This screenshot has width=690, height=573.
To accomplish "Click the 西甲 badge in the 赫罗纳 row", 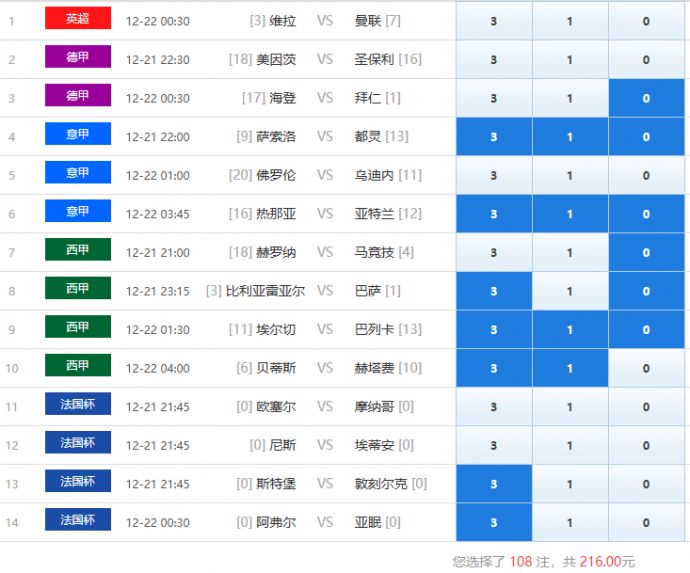I will [77, 250].
